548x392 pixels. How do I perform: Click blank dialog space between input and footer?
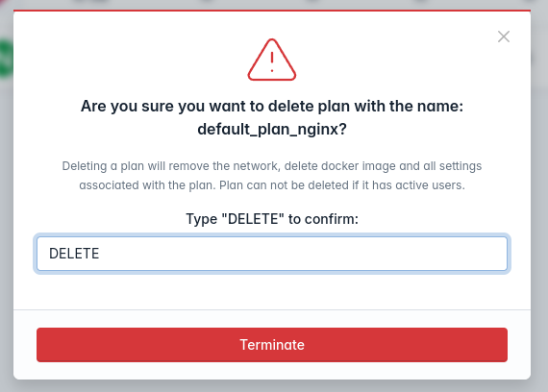click(x=272, y=290)
